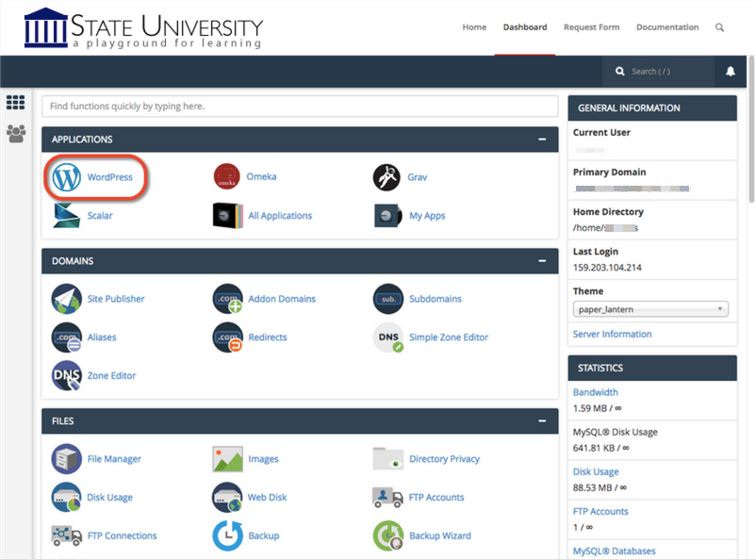
Task: Open the Zone Editor icon
Action: point(67,375)
